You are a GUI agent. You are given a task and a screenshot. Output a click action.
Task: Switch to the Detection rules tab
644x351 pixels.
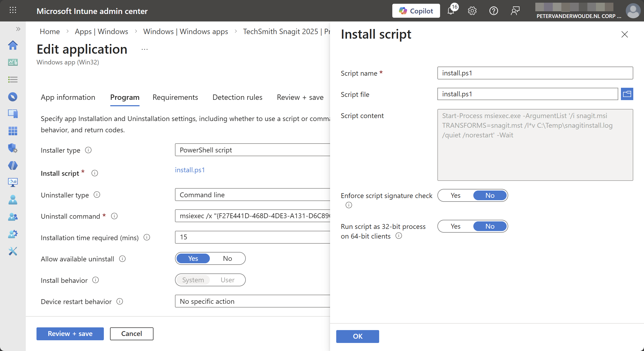pos(237,97)
